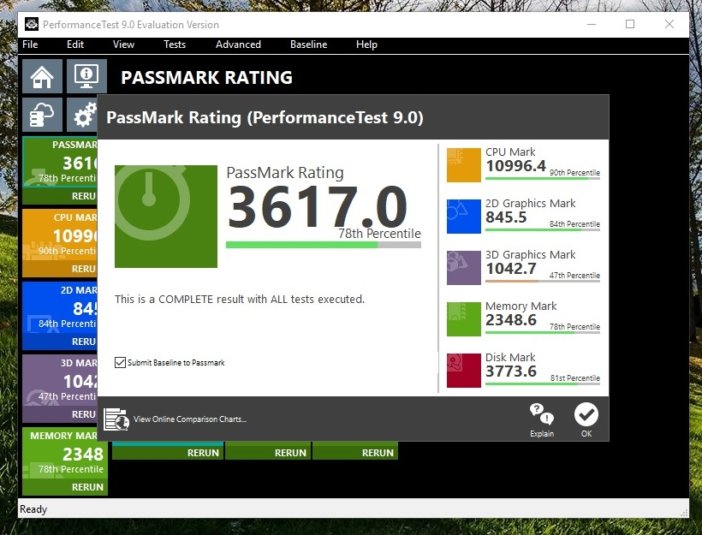Click the purple 3D Graphics Mark icon
The image size is (702, 535).
(464, 268)
